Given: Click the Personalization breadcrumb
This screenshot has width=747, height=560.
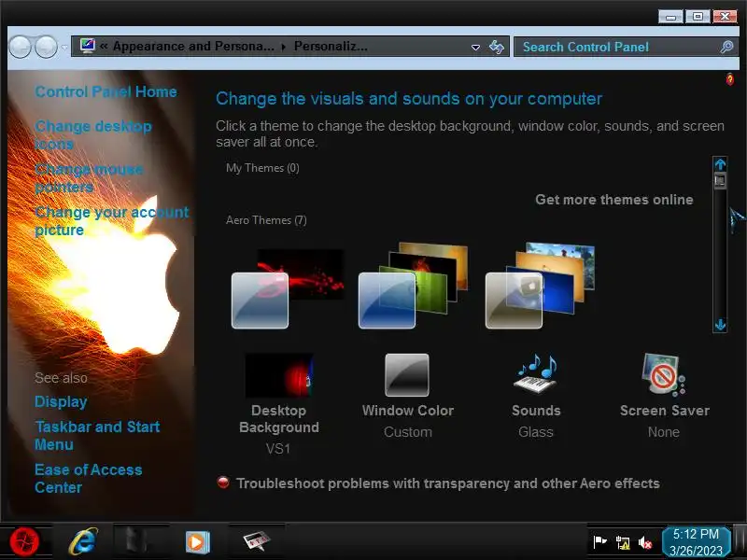Looking at the screenshot, I should pyautogui.click(x=331, y=46).
